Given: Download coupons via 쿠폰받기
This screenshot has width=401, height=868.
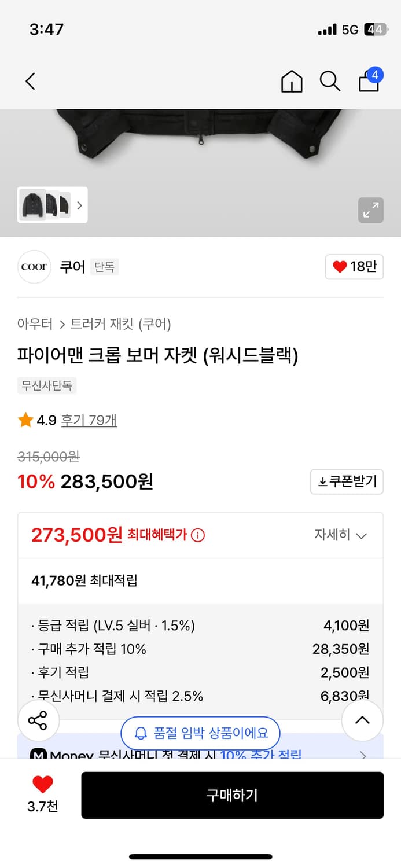Looking at the screenshot, I should coord(347,481).
